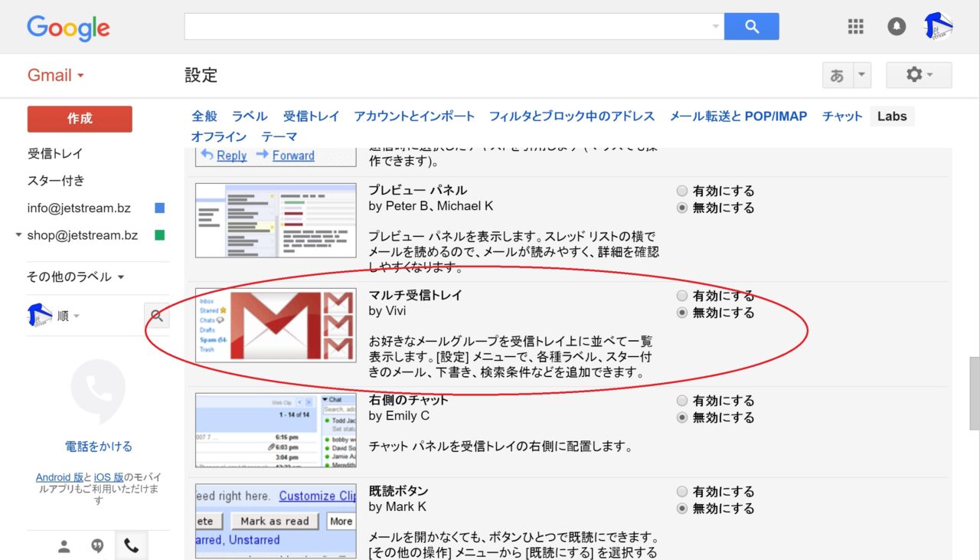The width and height of the screenshot is (980, 560).
Task: Open the Gmail product switcher dropdown
Action: 55,75
